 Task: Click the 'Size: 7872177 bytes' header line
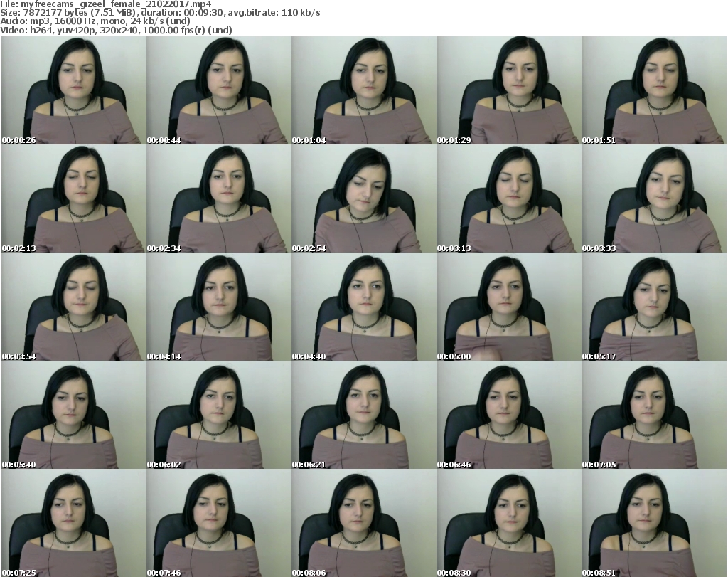tap(160, 13)
